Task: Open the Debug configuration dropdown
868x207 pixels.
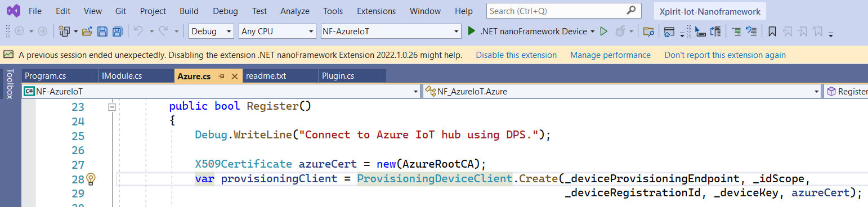Action: point(211,31)
